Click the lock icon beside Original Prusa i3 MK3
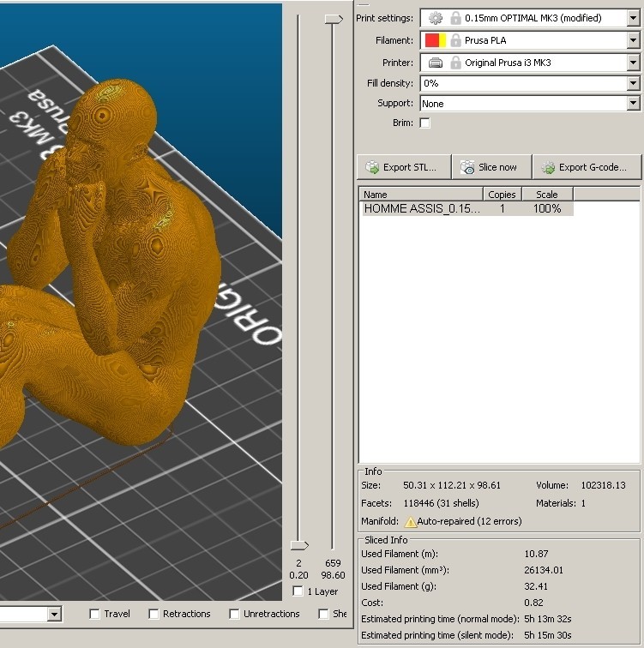 click(x=455, y=63)
